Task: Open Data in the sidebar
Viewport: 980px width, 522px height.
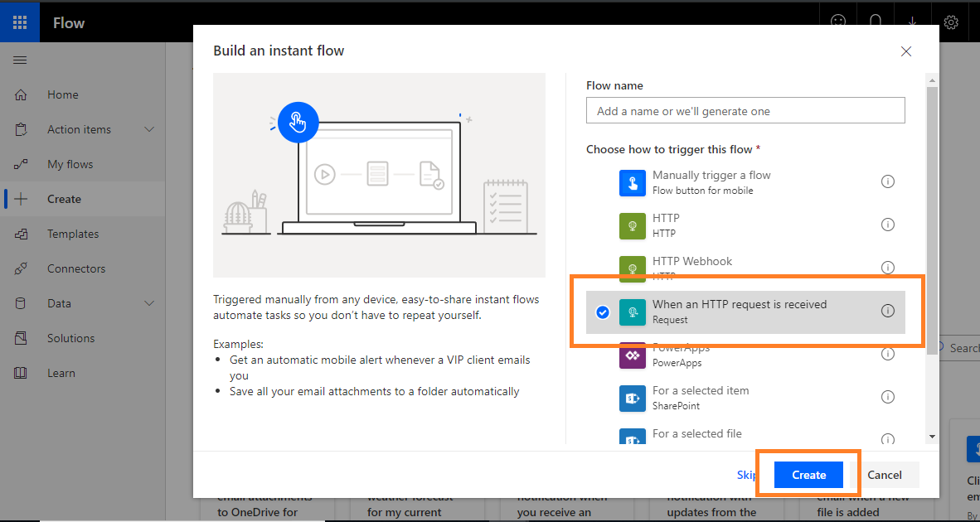Action: click(x=59, y=303)
